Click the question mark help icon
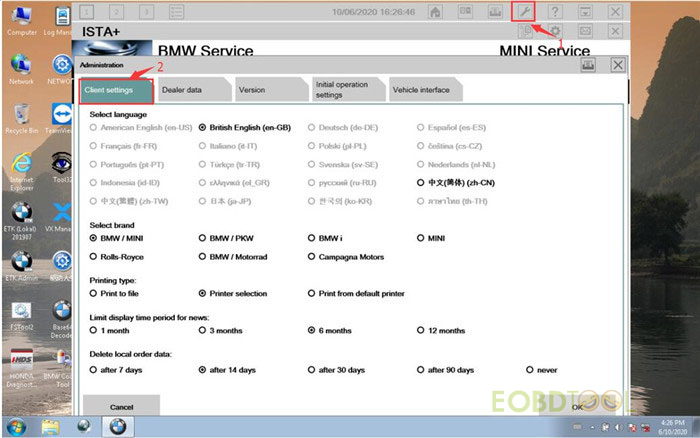Viewport: 700px width, 438px height. (555, 11)
